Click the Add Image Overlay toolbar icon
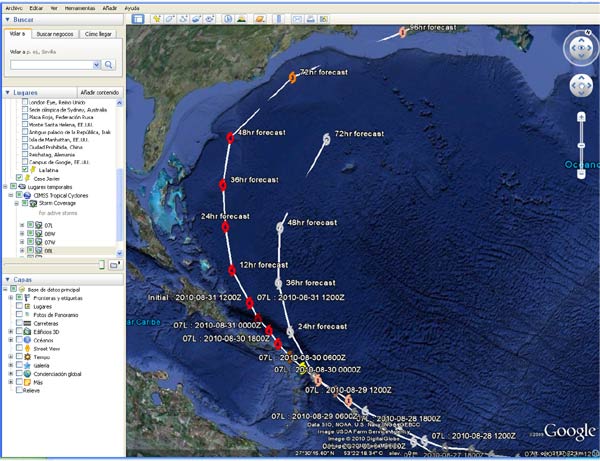The width and height of the screenshot is (600, 461). (x=196, y=19)
